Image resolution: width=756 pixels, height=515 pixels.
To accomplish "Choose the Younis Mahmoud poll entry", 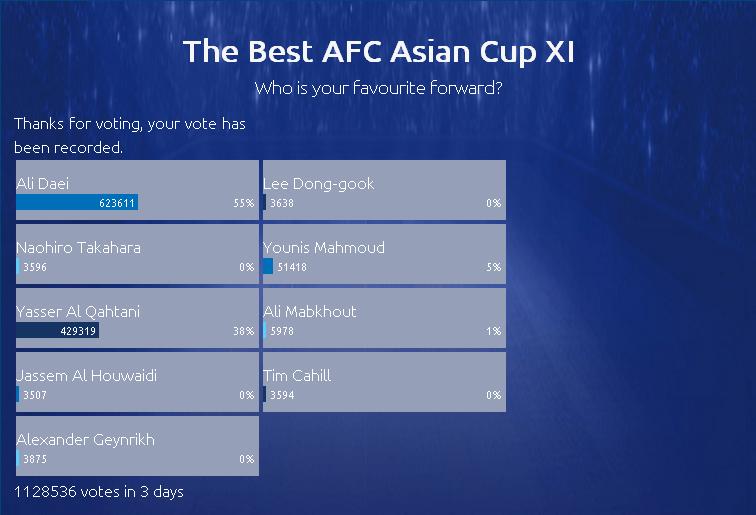I will [x=323, y=248].
